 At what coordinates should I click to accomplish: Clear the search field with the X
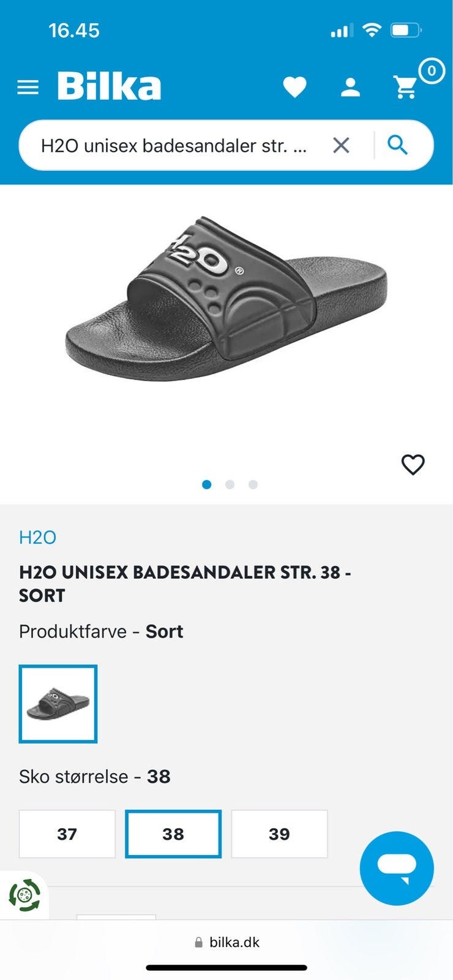tap(341, 145)
